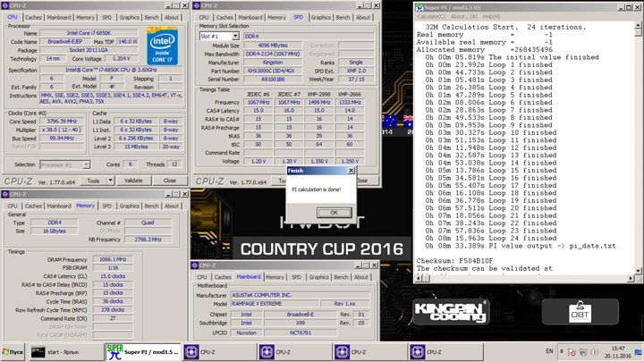Select CPU tab in the SPD window
This screenshot has width=644, height=362.
pos(204,17)
